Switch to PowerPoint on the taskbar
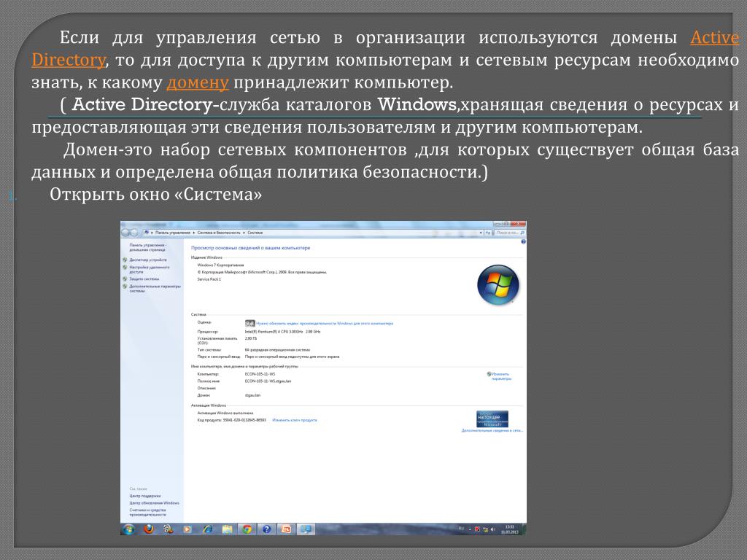Image resolution: width=747 pixels, height=560 pixels. pos(286,529)
